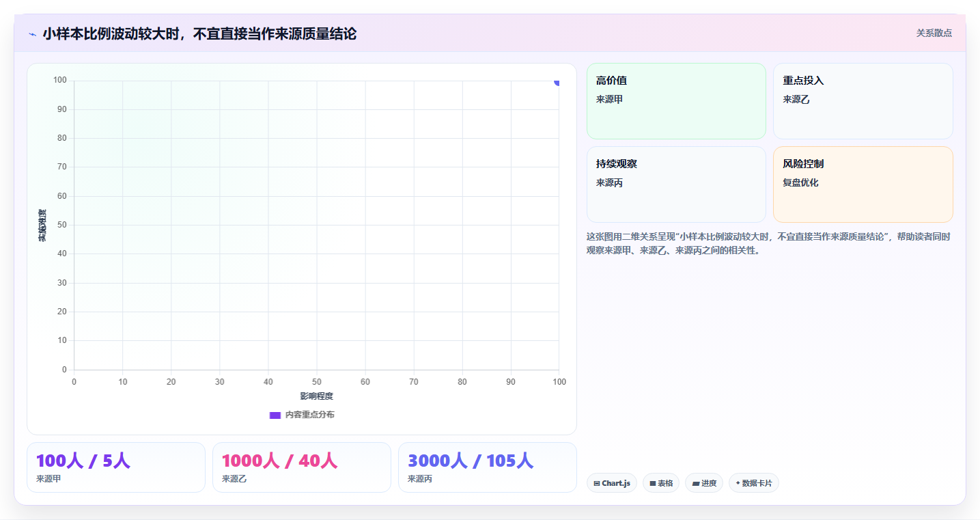Click the description paragraph starting 这张图用二维关系呈现
Screen dimensions: 980x520
768,243
